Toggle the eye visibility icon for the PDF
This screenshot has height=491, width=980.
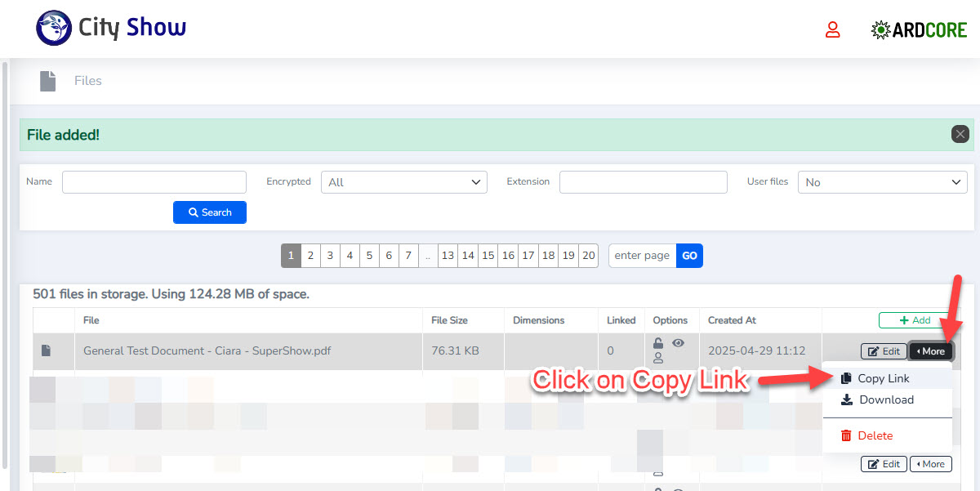pos(678,343)
